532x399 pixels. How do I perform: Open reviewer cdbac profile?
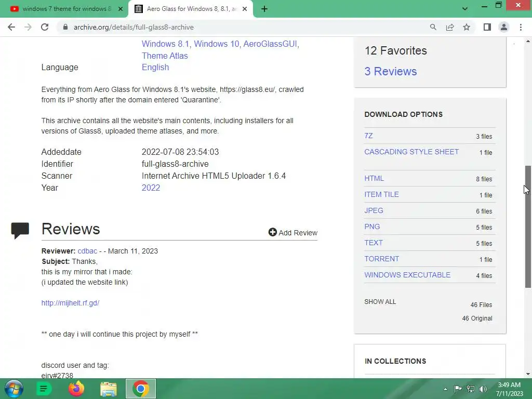pos(87,251)
